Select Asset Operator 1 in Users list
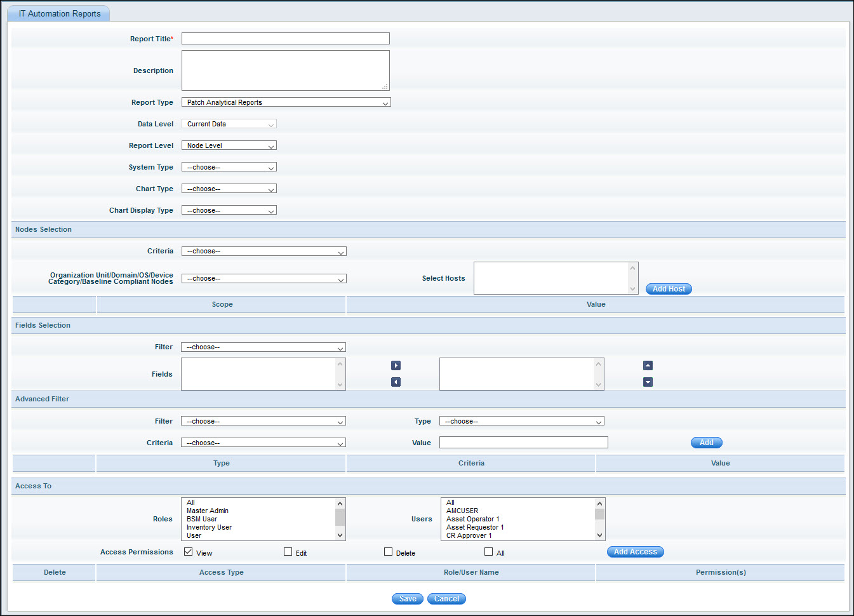This screenshot has width=854, height=616. [x=472, y=519]
